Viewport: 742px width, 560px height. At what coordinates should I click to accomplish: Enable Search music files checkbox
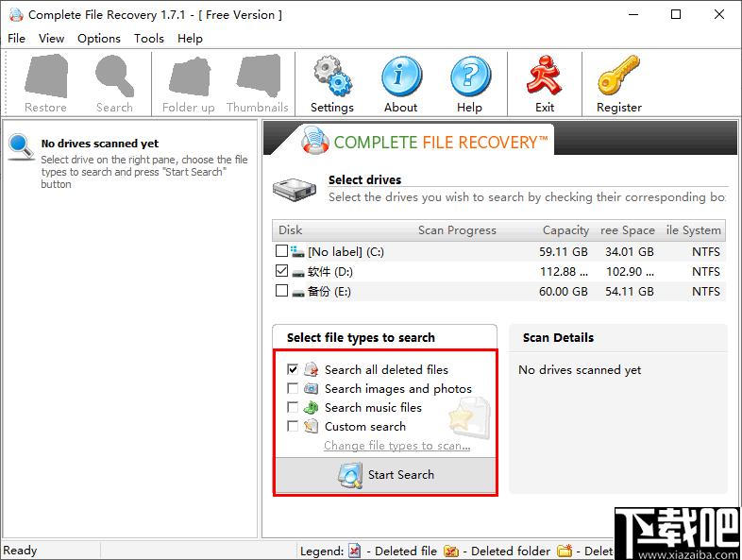[293, 408]
